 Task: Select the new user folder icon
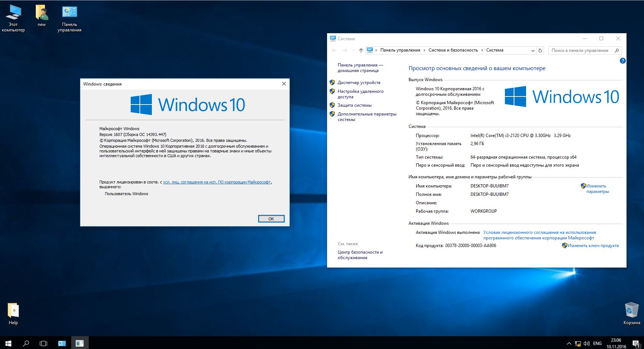[x=42, y=16]
